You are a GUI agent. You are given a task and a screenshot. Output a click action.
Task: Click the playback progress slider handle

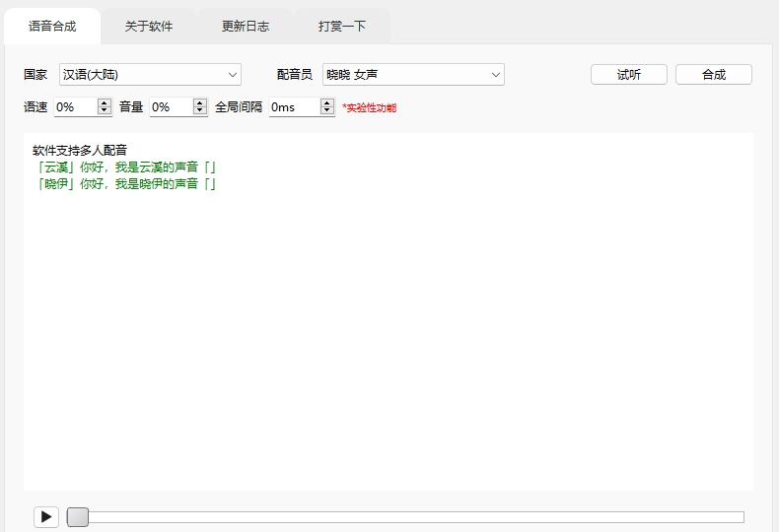(x=78, y=517)
